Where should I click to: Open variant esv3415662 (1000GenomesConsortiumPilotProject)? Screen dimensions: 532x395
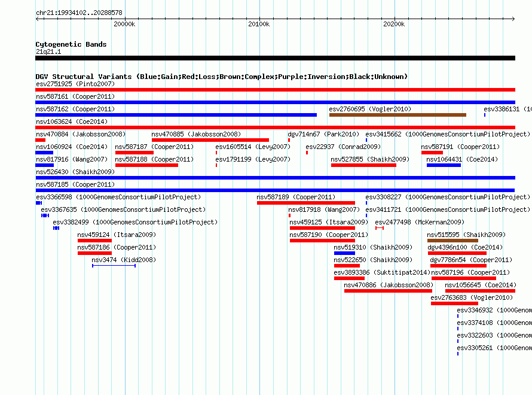(x=448, y=134)
